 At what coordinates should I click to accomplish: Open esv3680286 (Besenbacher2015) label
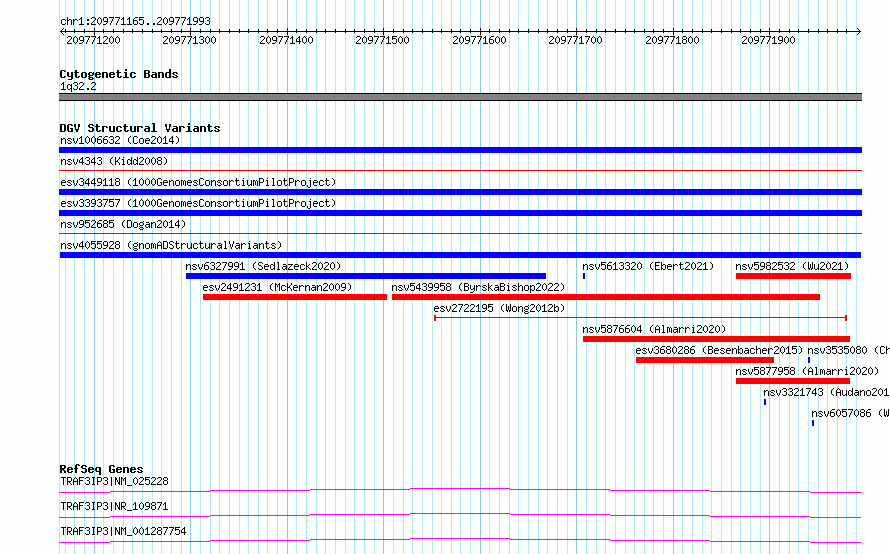(719, 350)
